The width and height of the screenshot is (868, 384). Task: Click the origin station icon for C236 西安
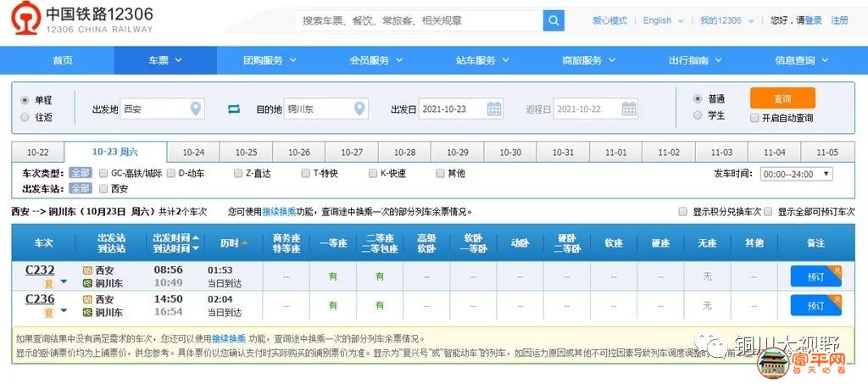coord(87,299)
